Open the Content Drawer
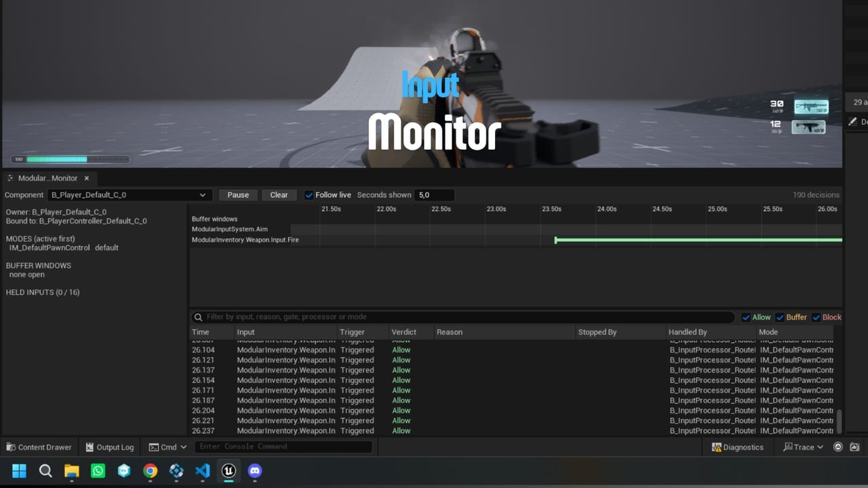 point(39,447)
